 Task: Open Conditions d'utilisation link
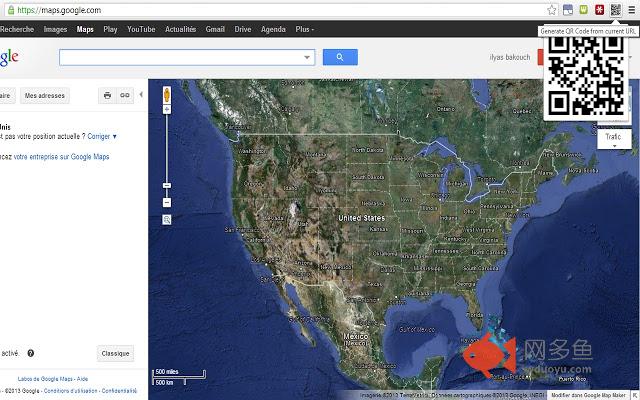[71, 391]
